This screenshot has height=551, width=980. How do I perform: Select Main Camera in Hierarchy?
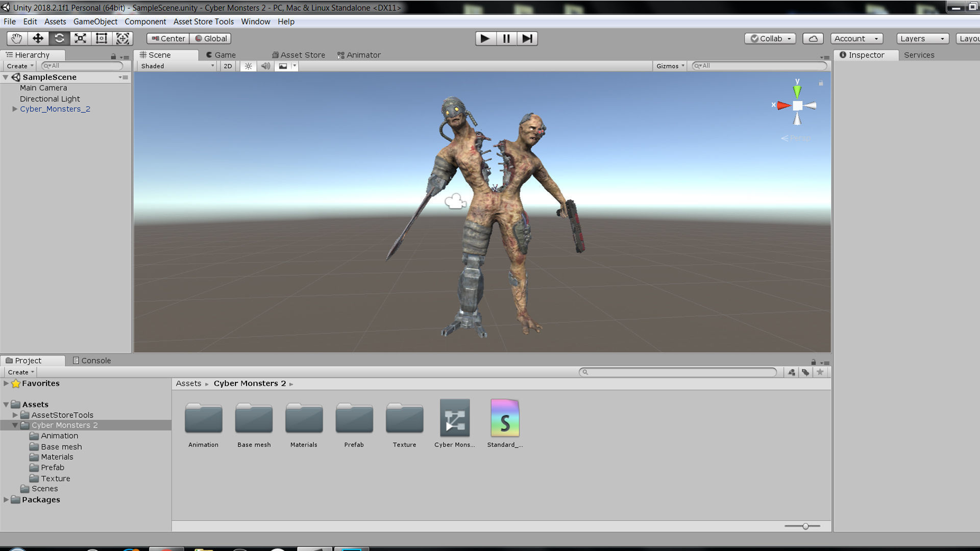click(43, 88)
